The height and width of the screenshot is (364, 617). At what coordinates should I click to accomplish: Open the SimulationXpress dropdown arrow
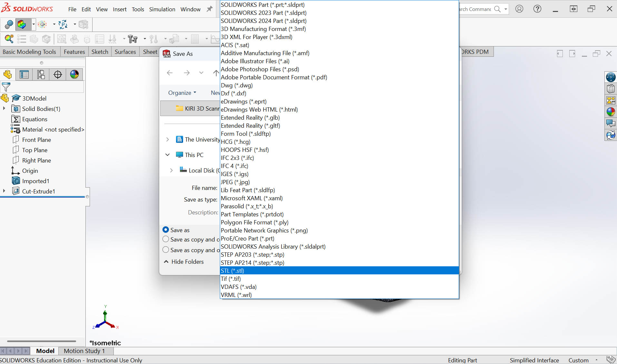click(34, 24)
